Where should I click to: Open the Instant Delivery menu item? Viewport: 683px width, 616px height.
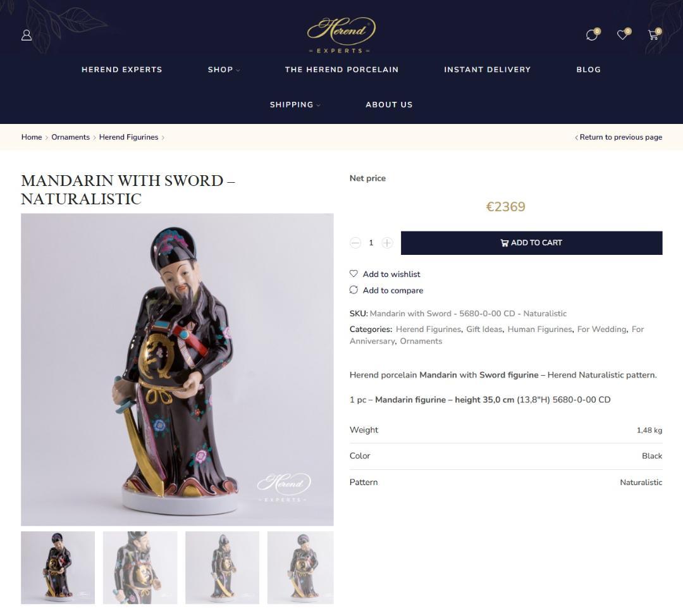tap(487, 70)
